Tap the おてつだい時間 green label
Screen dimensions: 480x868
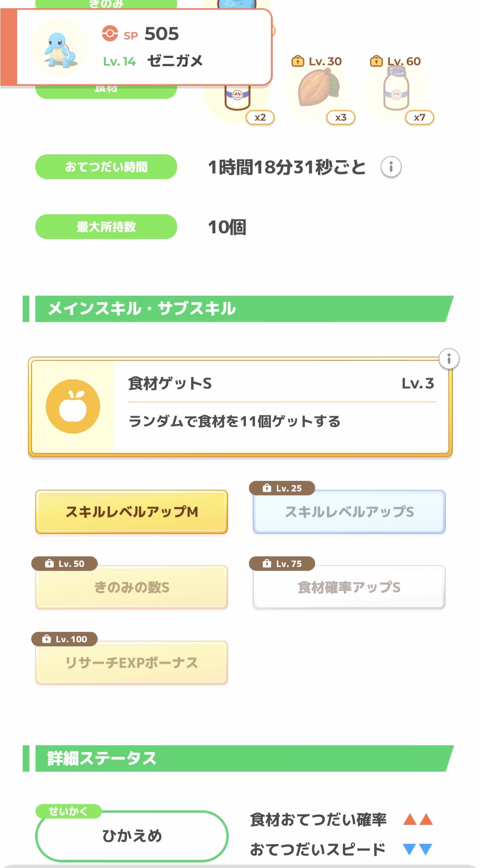[106, 167]
